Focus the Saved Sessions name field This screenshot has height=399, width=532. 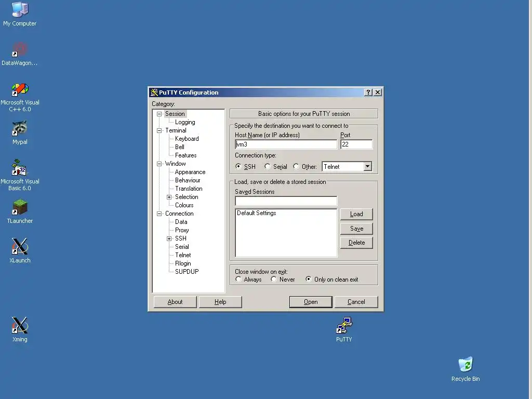tap(286, 201)
